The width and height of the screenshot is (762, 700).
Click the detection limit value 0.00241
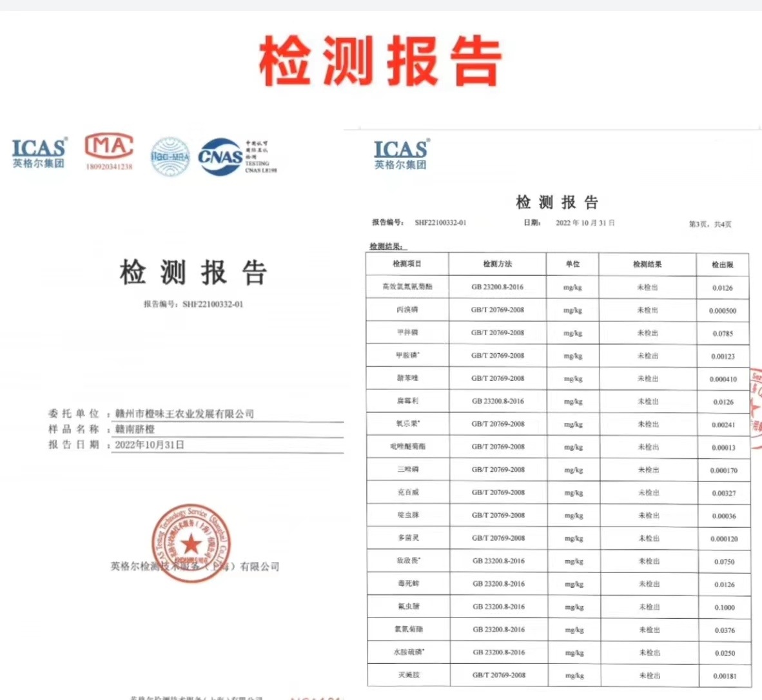point(723,425)
